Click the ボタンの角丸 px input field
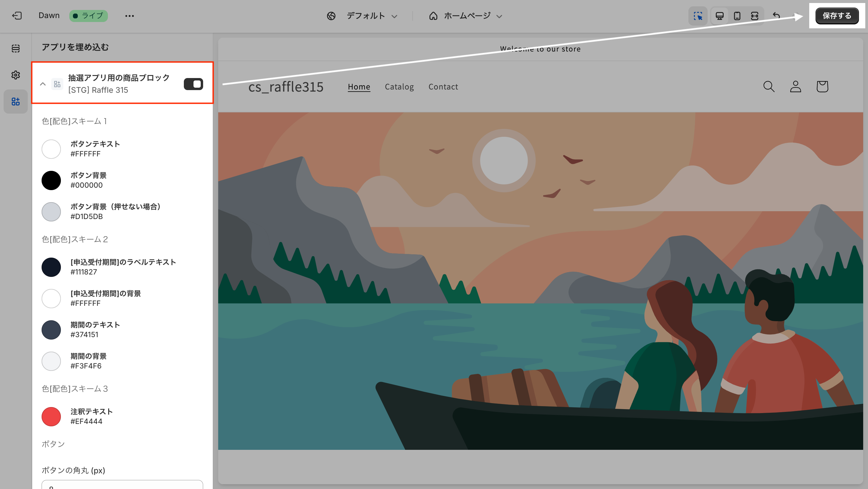Screen dimensions: 868x489 122,485
